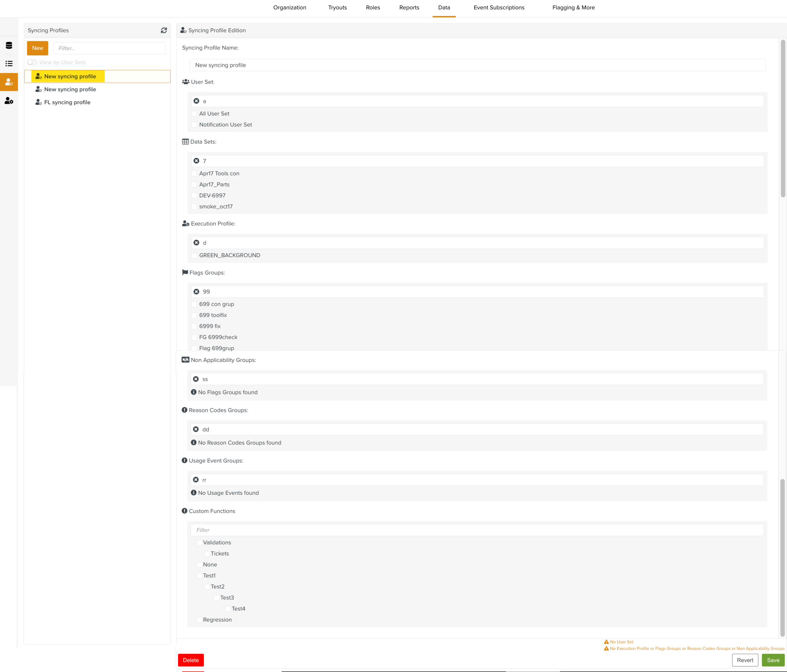Refresh the Syncing Profiles list
Image resolution: width=787 pixels, height=672 pixels.
tap(164, 30)
